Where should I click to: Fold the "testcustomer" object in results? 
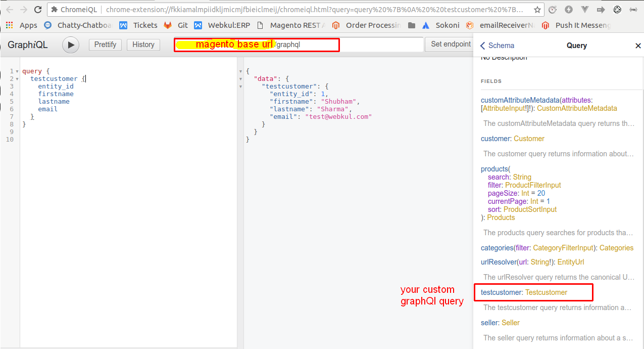pos(240,86)
